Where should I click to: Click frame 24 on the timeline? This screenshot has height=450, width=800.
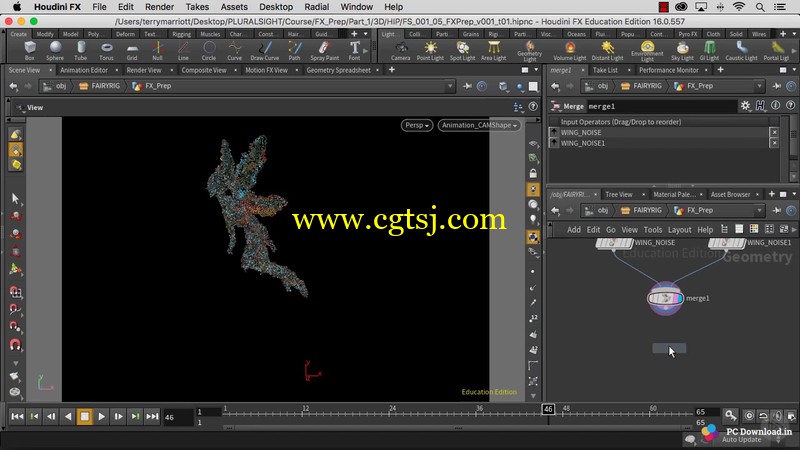click(x=392, y=411)
